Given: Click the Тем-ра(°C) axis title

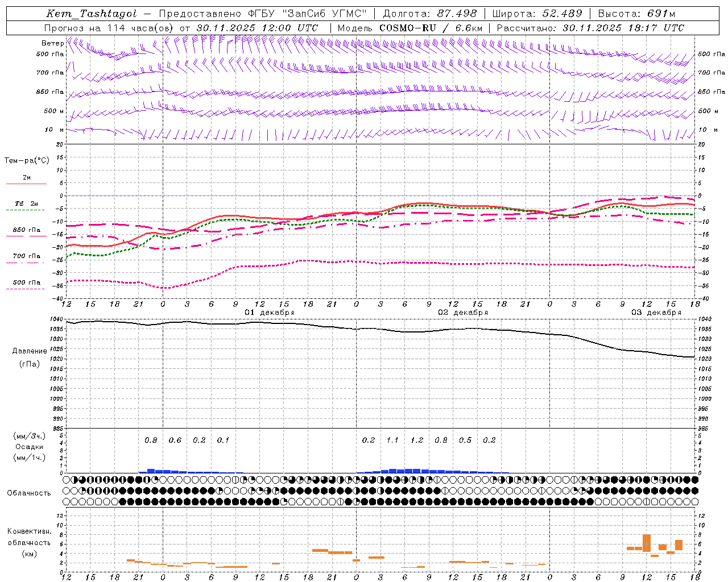Looking at the screenshot, I should 27,160.
